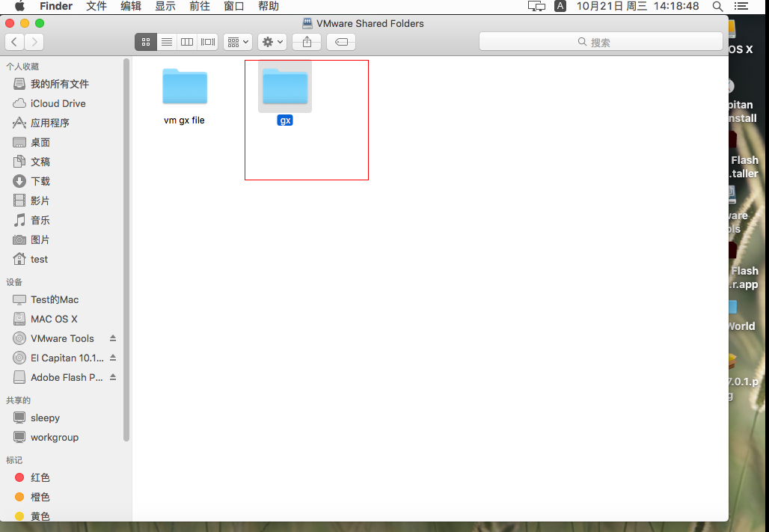Select Adobe Flash P... volume
Viewport: 769px width, 532px height.
pyautogui.click(x=58, y=377)
